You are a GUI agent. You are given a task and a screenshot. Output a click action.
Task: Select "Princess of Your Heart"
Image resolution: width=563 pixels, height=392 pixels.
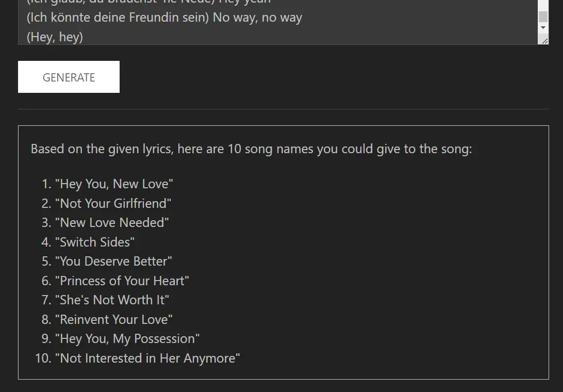pos(123,281)
